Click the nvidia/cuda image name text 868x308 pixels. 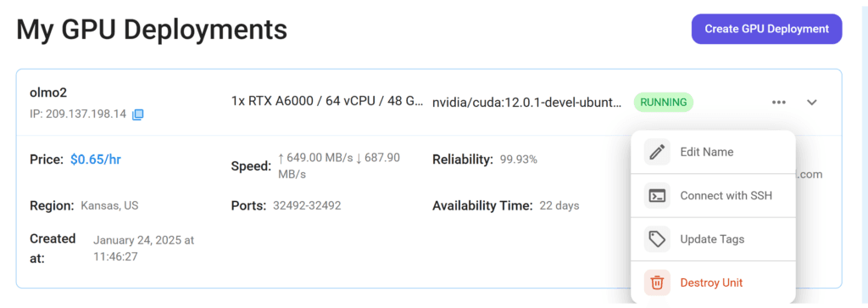pos(526,103)
